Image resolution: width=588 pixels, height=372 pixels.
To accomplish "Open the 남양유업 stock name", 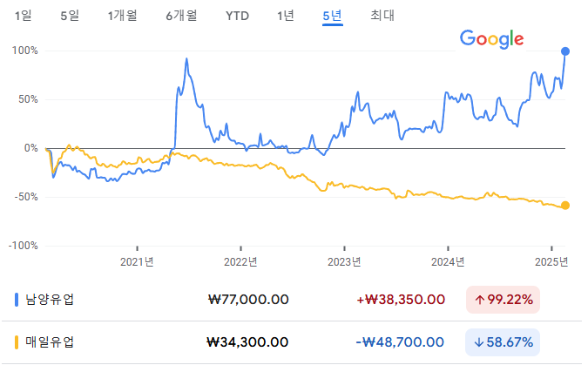I will tap(50, 300).
